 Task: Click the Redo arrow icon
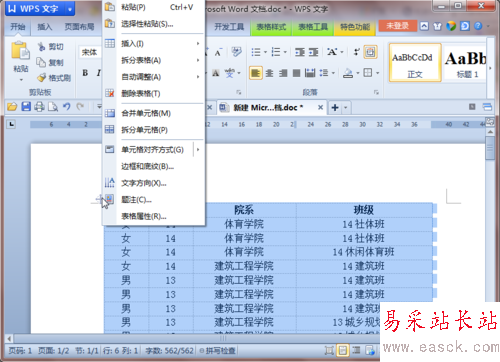(x=80, y=107)
